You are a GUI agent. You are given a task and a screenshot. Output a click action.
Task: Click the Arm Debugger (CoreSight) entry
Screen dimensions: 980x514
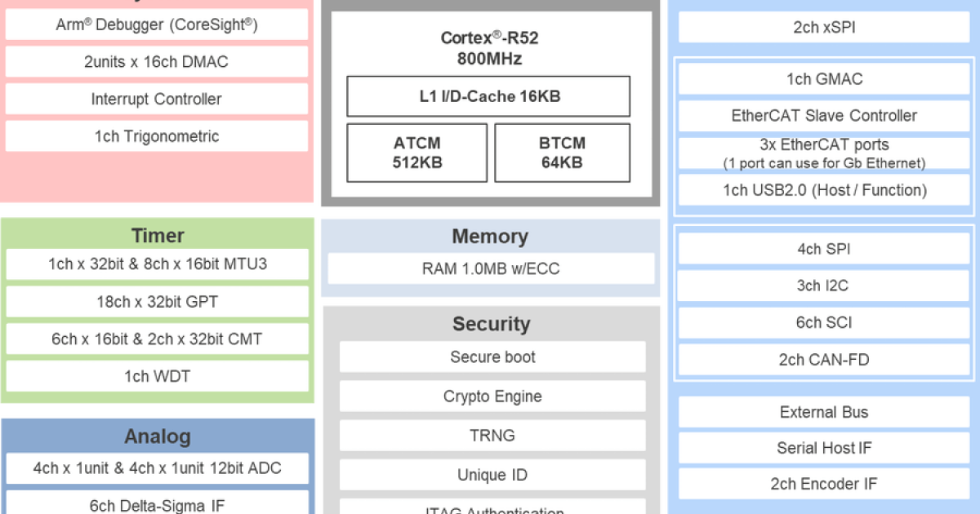pyautogui.click(x=157, y=24)
